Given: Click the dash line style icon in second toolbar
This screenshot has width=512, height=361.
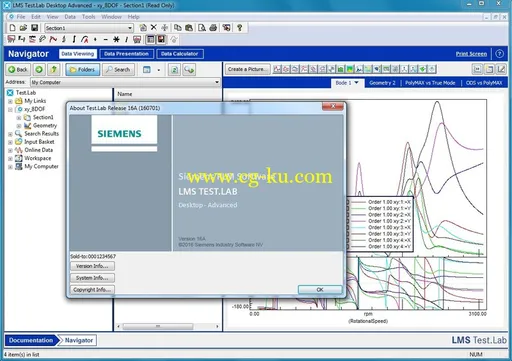Looking at the screenshot, I should tap(106, 40).
